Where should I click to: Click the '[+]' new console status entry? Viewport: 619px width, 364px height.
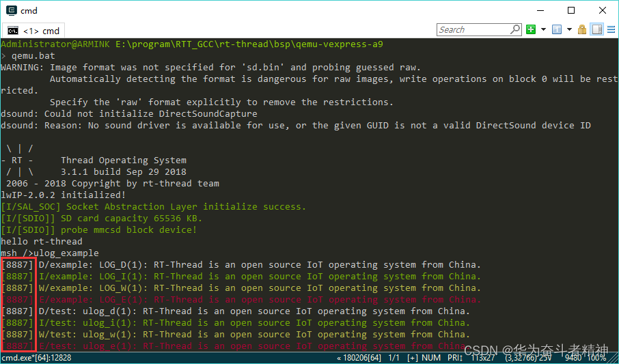tap(413, 358)
